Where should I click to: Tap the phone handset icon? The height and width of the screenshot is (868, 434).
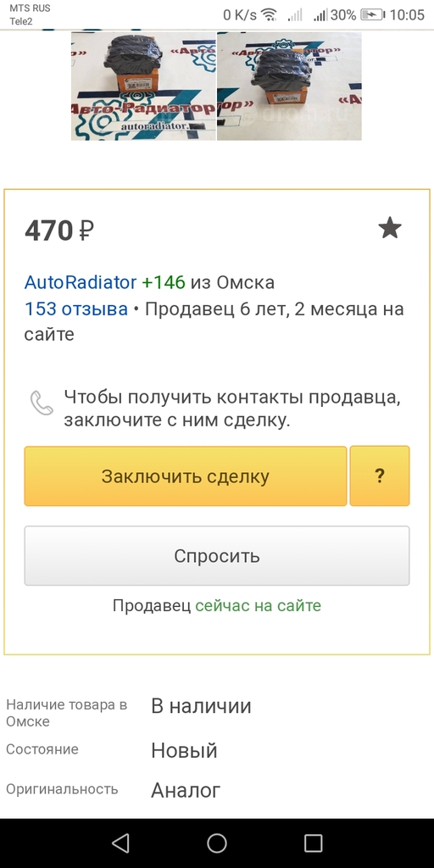click(42, 403)
